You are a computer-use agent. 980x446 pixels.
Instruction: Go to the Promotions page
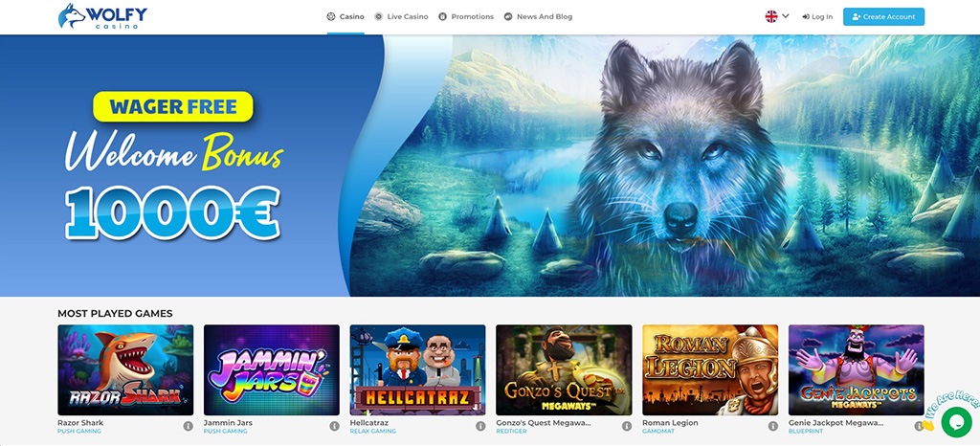point(466,17)
